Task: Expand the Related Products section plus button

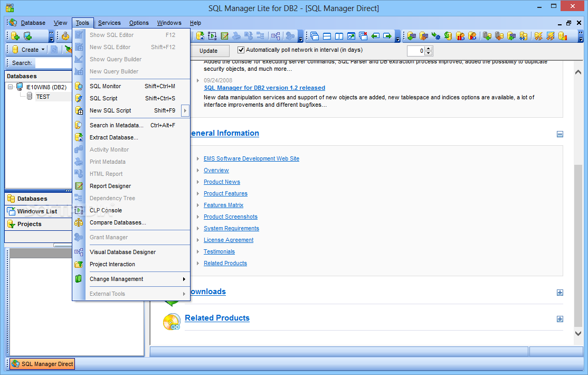Action: [560, 319]
